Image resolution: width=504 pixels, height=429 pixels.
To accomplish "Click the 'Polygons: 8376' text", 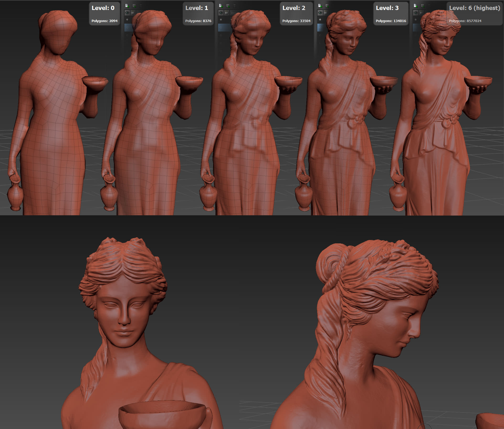I will 198,21.
